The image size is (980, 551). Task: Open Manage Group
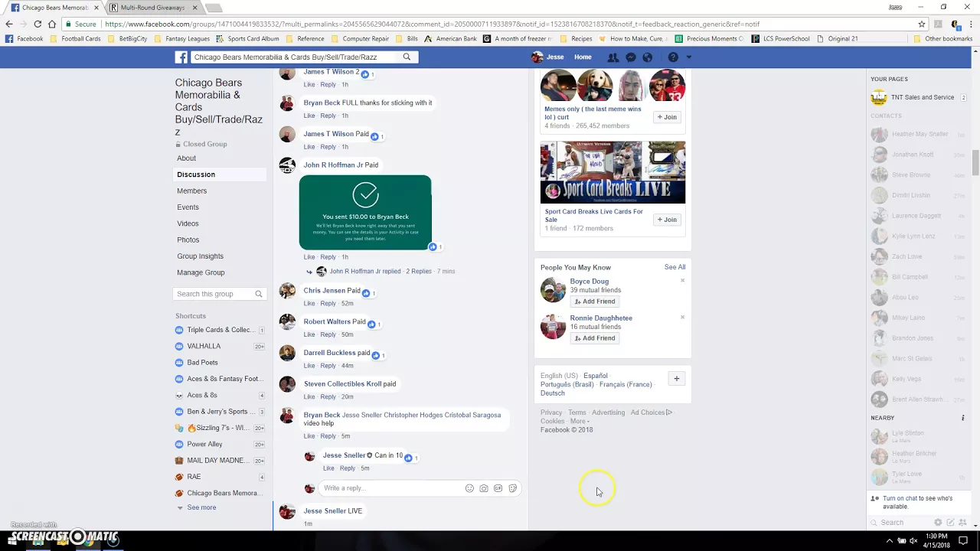point(201,272)
